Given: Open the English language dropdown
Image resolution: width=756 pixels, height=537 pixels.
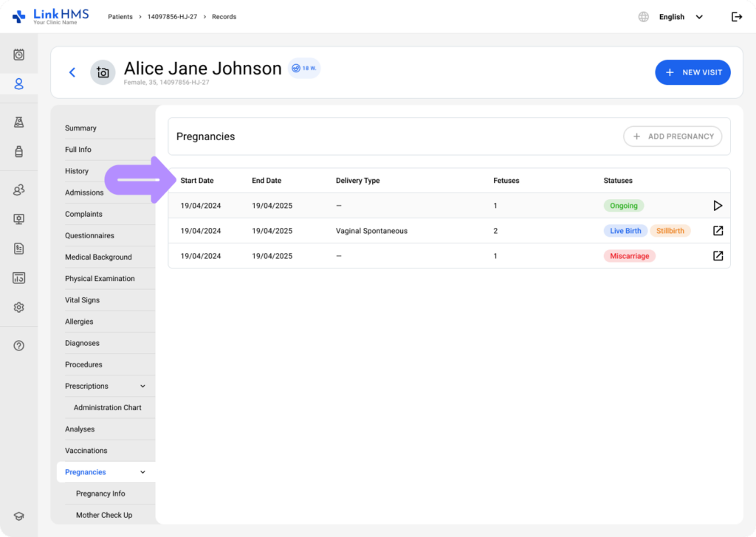Looking at the screenshot, I should [x=680, y=17].
